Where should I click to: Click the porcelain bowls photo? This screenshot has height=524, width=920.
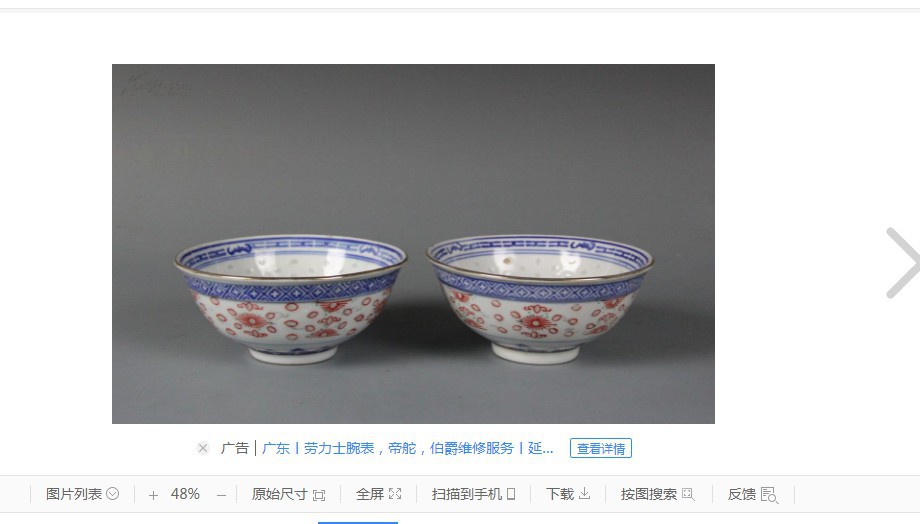(413, 244)
